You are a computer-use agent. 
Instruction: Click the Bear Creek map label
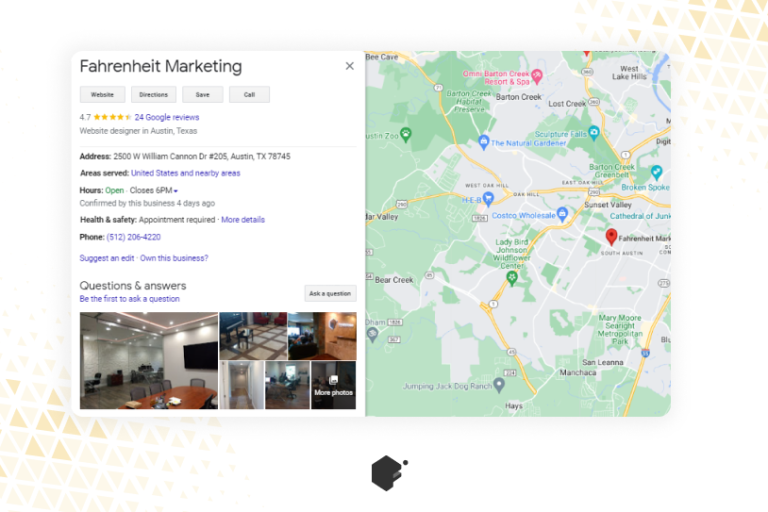coord(394,280)
